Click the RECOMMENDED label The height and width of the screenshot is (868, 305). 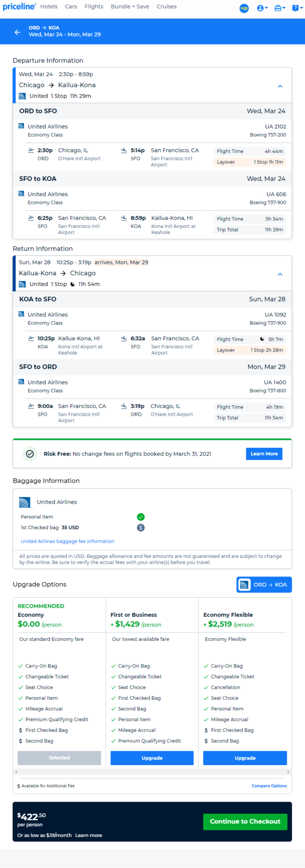pyautogui.click(x=41, y=606)
